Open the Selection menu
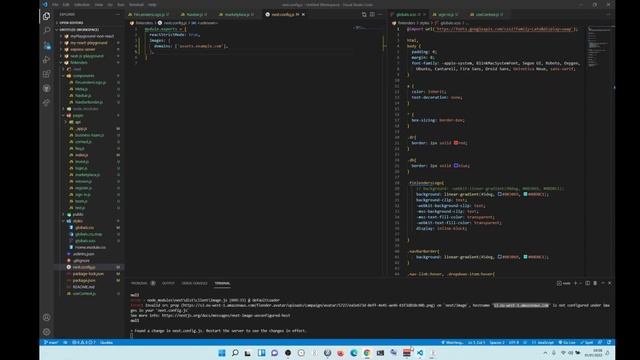Viewport: 640px width, 360px height. pyautogui.click(x=82, y=4)
